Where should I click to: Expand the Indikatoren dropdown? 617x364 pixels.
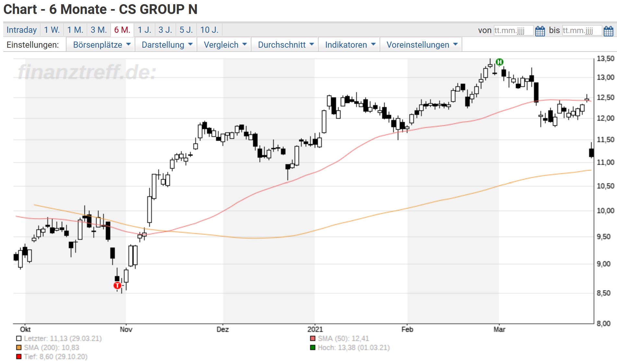tap(349, 44)
